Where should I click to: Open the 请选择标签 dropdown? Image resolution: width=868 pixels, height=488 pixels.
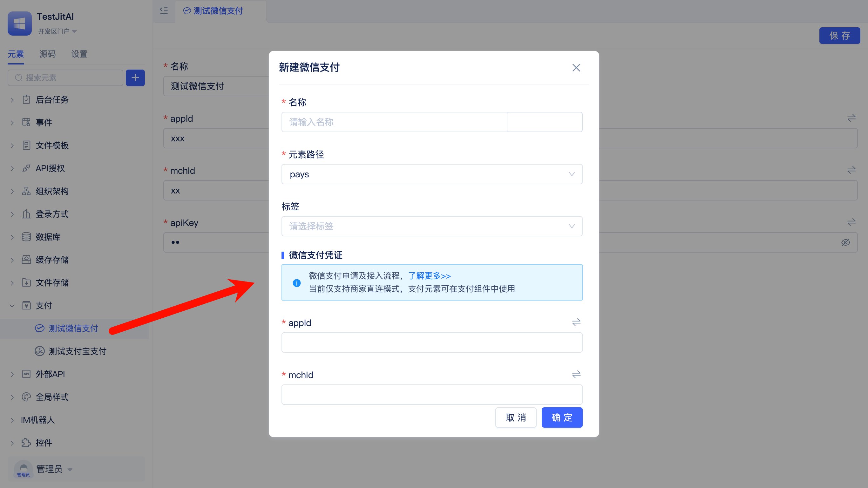[432, 226]
